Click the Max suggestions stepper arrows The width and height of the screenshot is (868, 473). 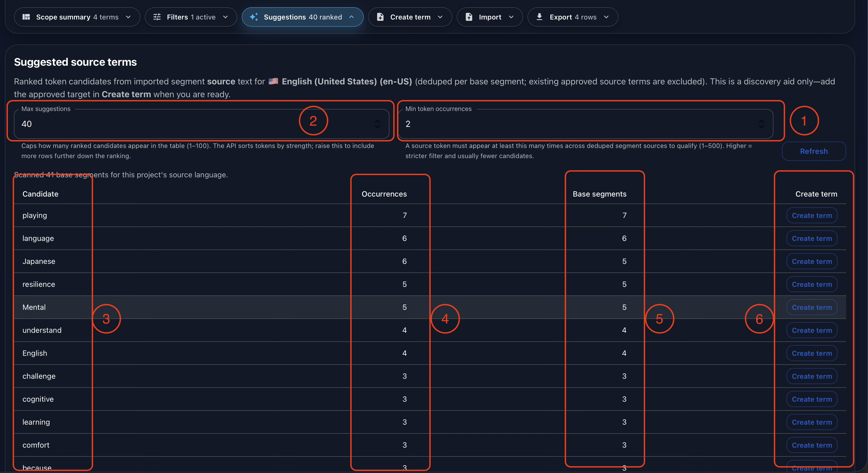[x=378, y=124]
